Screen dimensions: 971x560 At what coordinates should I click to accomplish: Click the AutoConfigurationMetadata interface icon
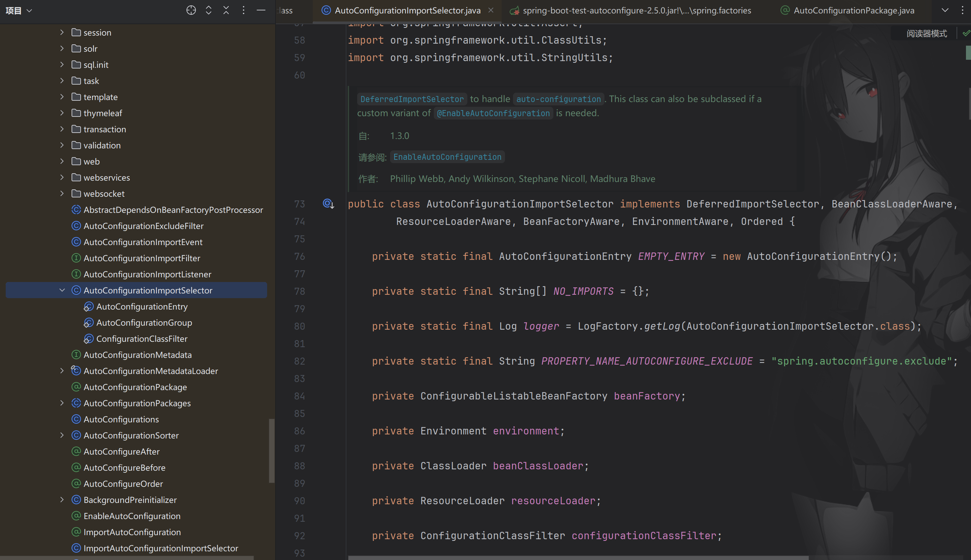click(76, 355)
